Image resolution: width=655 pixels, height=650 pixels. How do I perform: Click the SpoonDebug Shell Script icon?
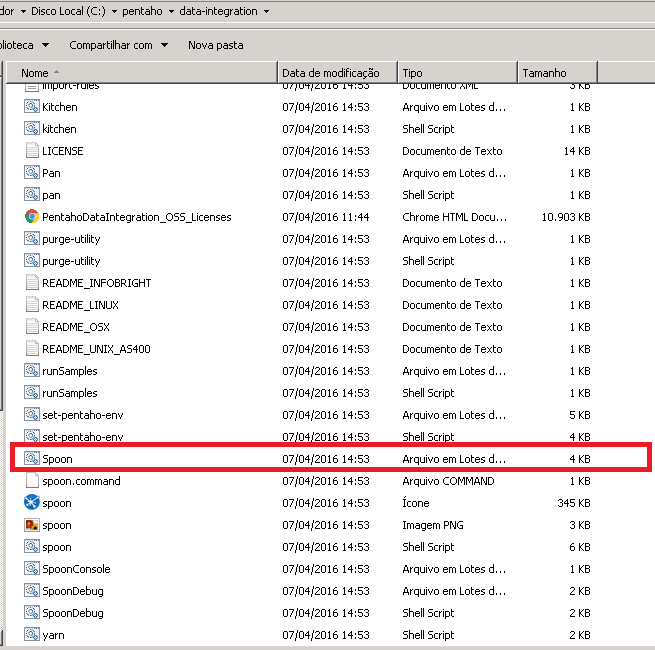click(x=32, y=612)
